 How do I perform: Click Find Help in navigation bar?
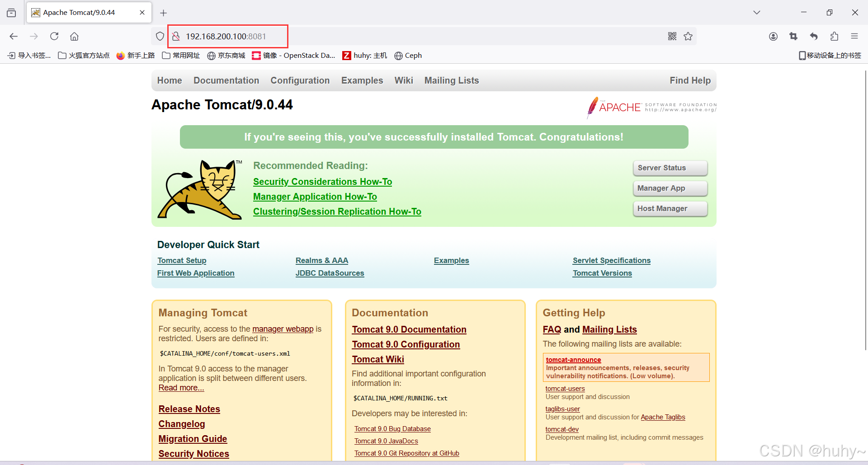coord(690,80)
